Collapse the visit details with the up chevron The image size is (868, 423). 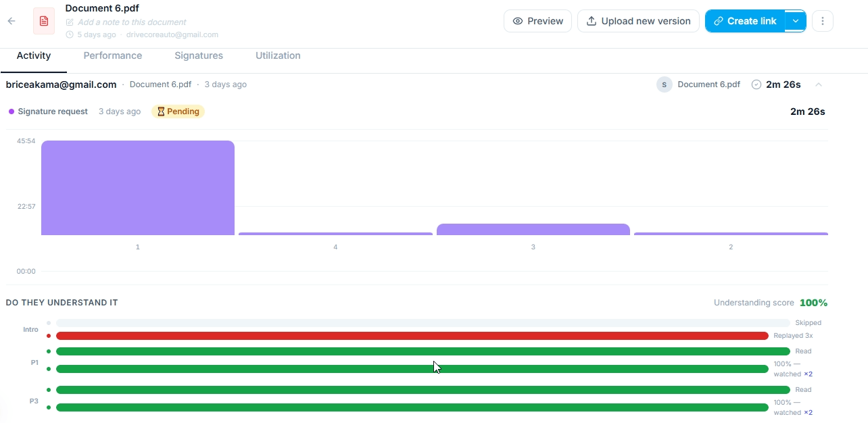pyautogui.click(x=819, y=84)
